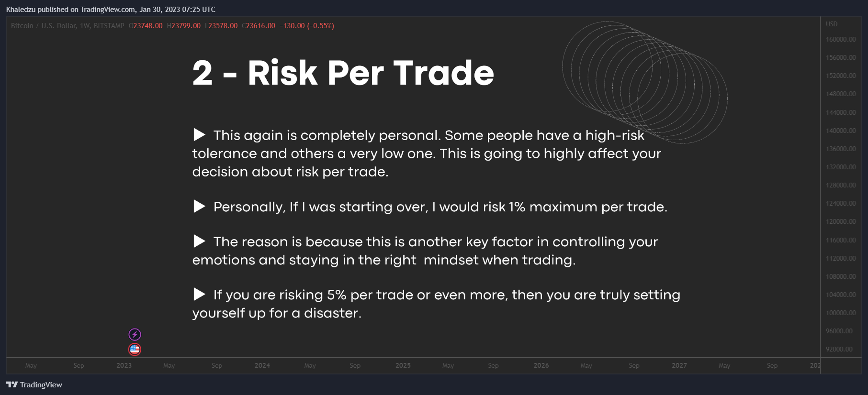Click the US flag economic event icon
Screen dimensions: 868x395
[135, 350]
